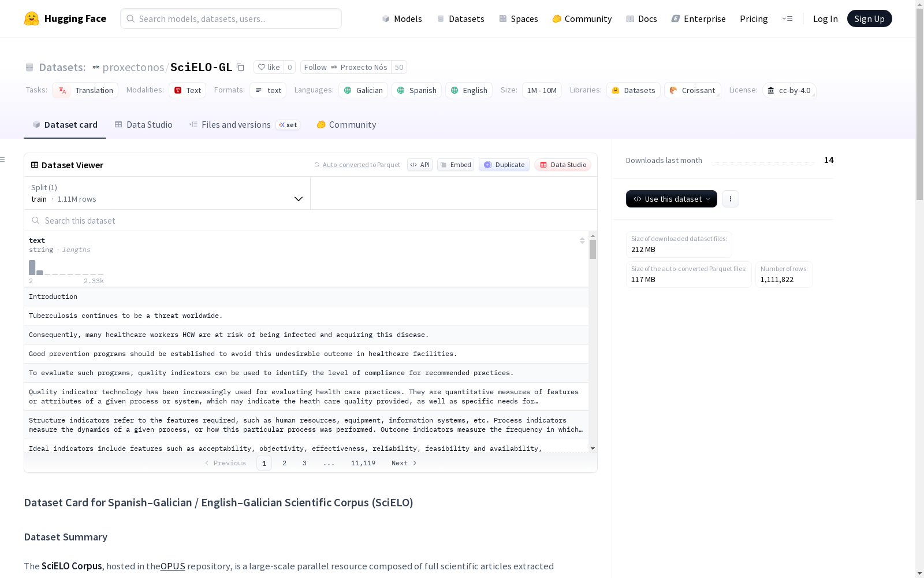This screenshot has width=924, height=578.
Task: Click the Datasets breadcrumb label
Action: click(x=62, y=67)
